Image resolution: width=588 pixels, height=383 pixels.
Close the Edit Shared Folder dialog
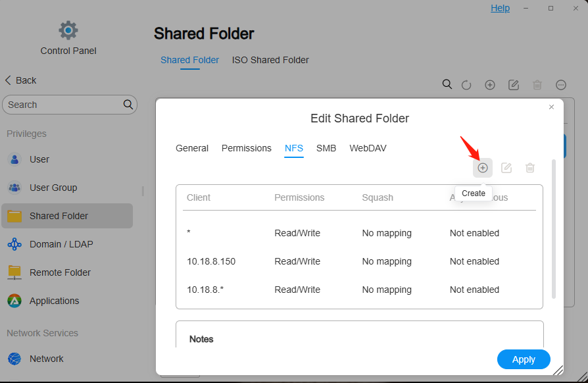tap(552, 107)
